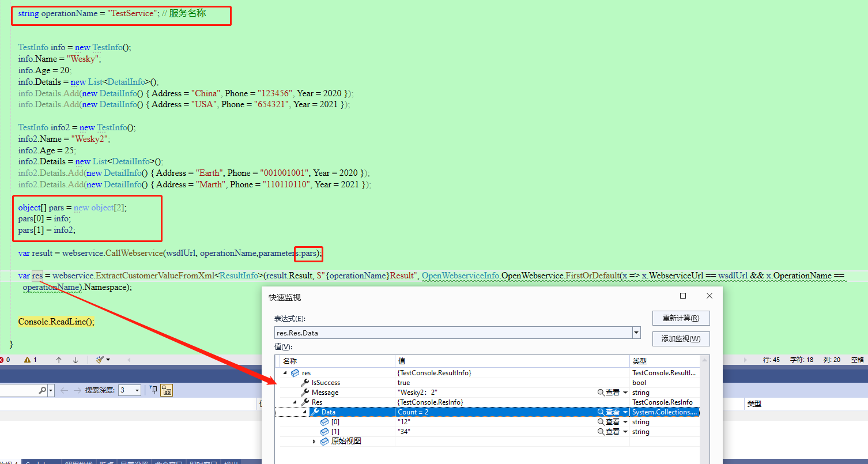Viewport: 868px width, 464px height.
Task: Click the 添加监视 add watch button
Action: pyautogui.click(x=681, y=339)
